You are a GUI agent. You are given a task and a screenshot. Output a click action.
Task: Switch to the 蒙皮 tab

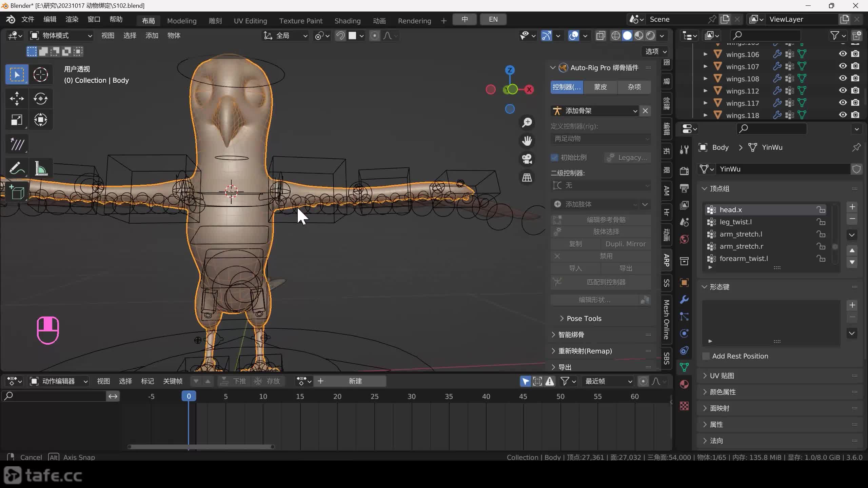600,87
